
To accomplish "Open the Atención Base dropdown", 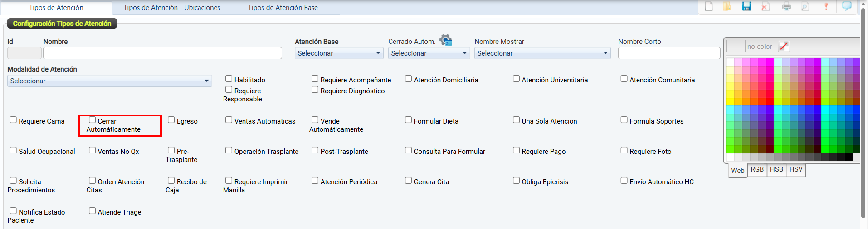I will point(338,53).
